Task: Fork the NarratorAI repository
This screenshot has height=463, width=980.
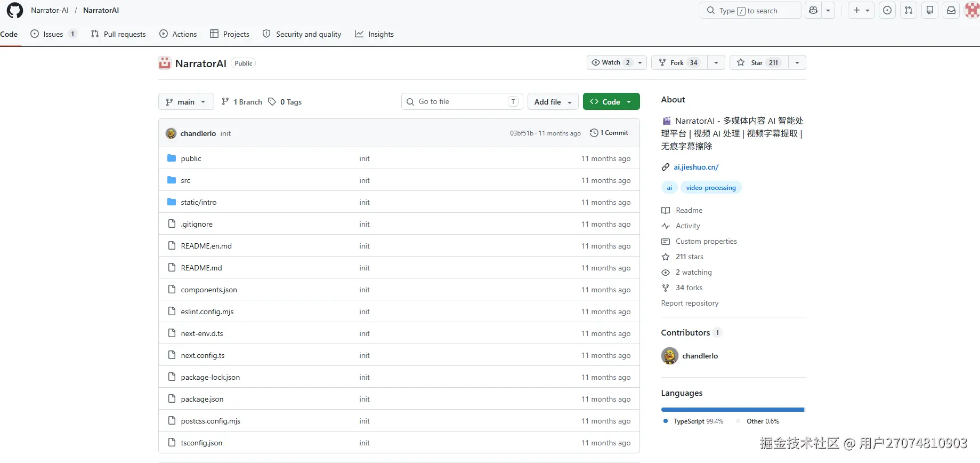Action: (x=679, y=62)
